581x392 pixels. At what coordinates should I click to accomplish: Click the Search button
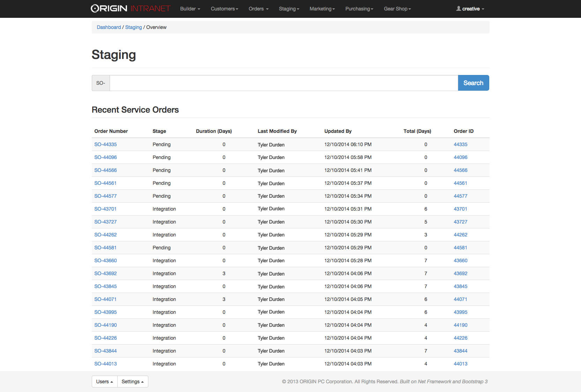tap(474, 83)
